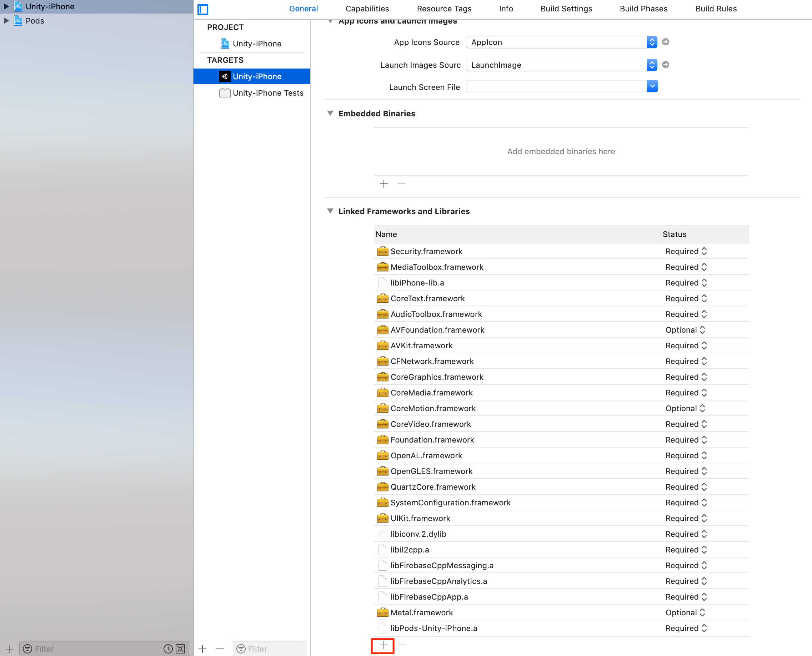Expand the Pods project in navigator
Screen dimensions: 812x656
(6, 21)
